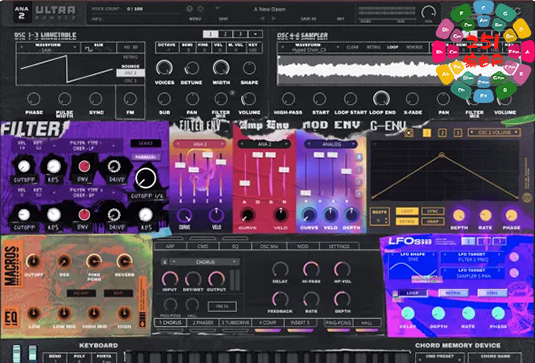
Task: Toggle oscillator RETRIG above Source
Action: coord(130,57)
